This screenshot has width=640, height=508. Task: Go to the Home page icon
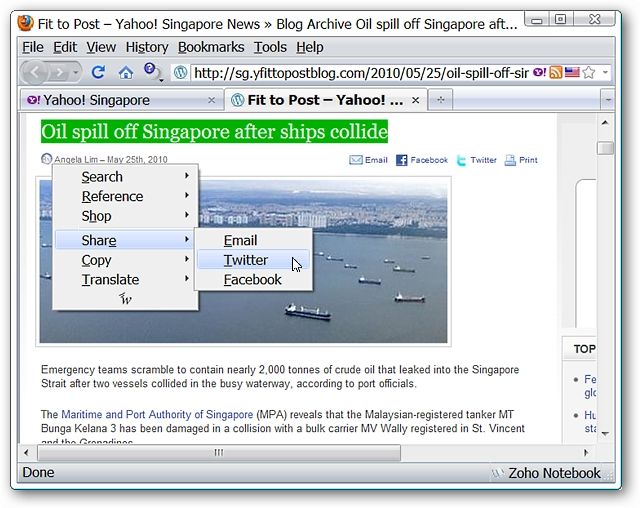[x=125, y=73]
